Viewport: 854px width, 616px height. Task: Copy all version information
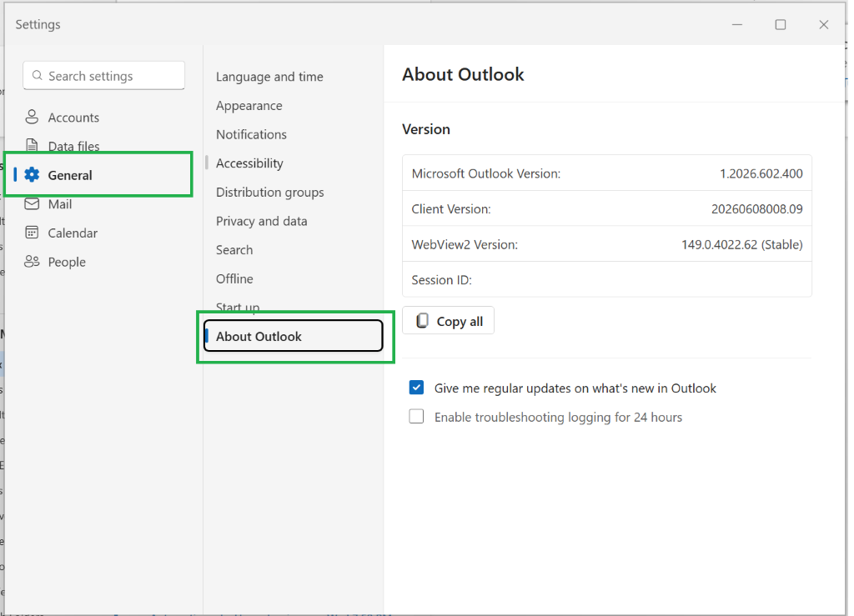coord(448,321)
